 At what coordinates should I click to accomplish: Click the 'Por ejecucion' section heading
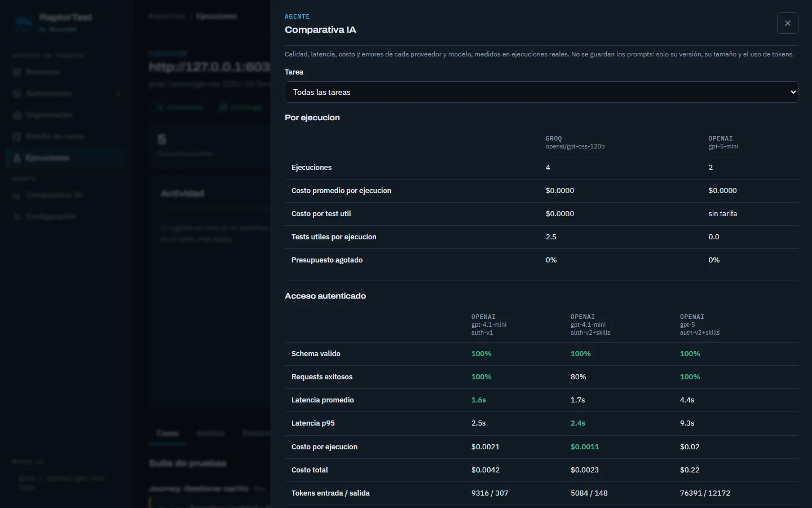click(x=312, y=117)
